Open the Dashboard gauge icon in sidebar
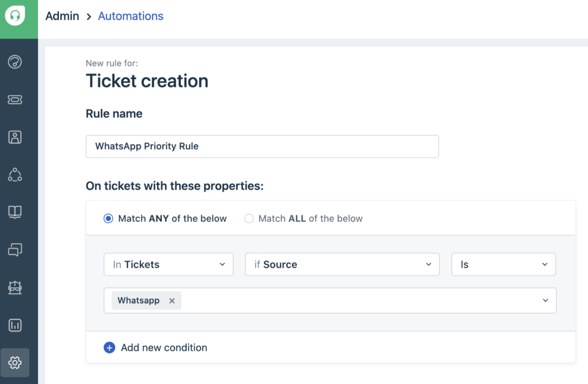This screenshot has height=384, width=588. pos(15,62)
